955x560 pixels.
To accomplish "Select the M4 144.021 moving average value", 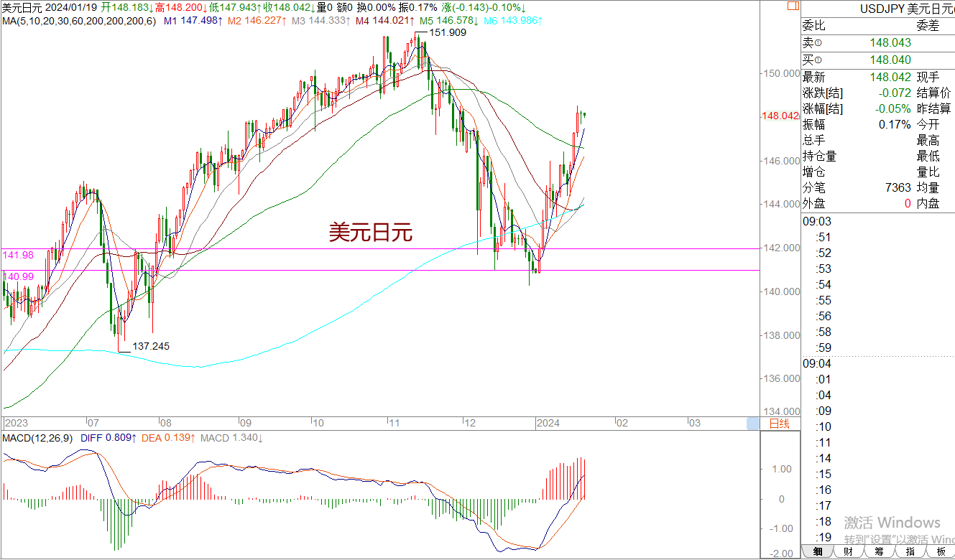I will [385, 21].
